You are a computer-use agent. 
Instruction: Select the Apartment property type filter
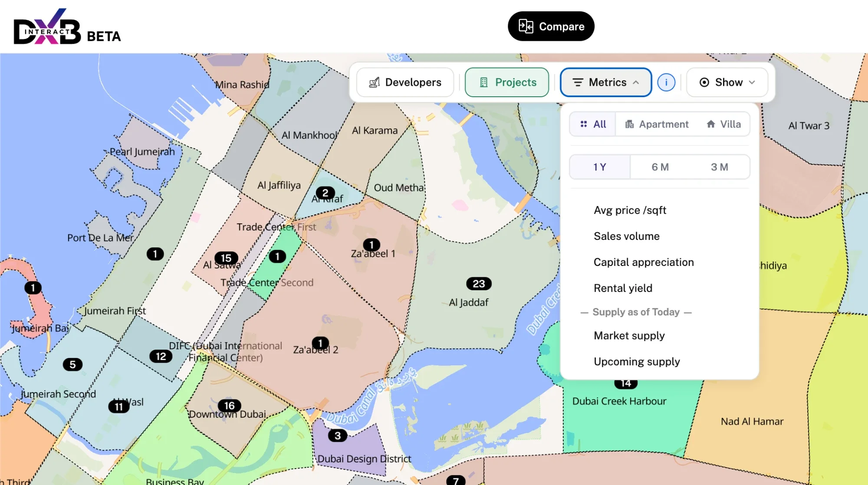tap(657, 124)
